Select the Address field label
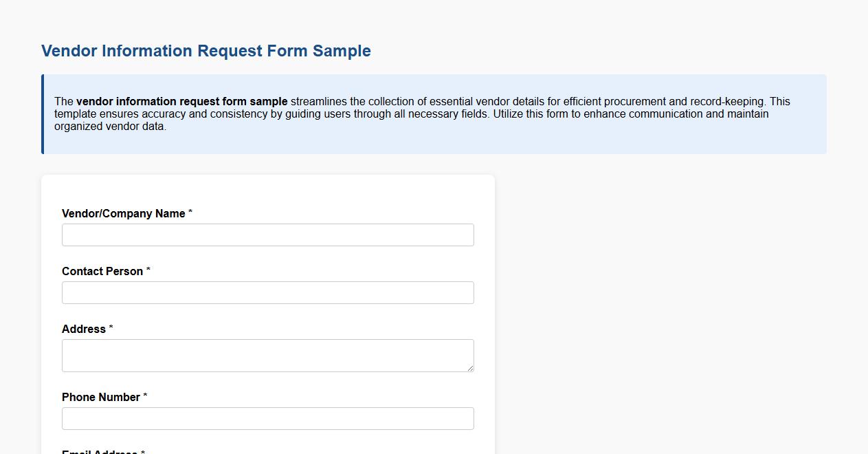 click(82, 329)
